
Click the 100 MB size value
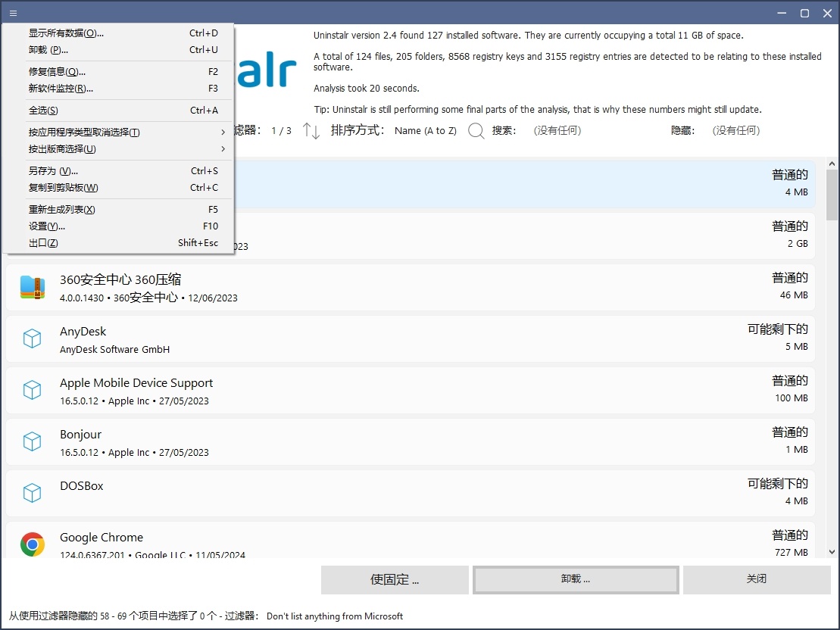coord(792,398)
